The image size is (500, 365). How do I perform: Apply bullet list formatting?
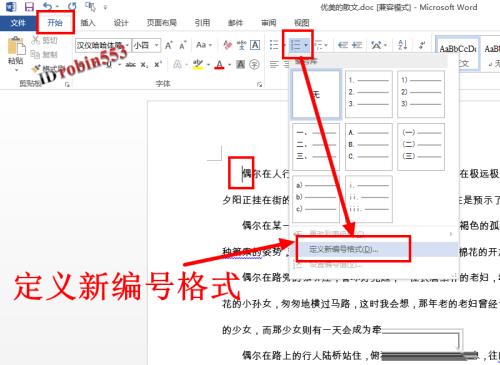274,45
